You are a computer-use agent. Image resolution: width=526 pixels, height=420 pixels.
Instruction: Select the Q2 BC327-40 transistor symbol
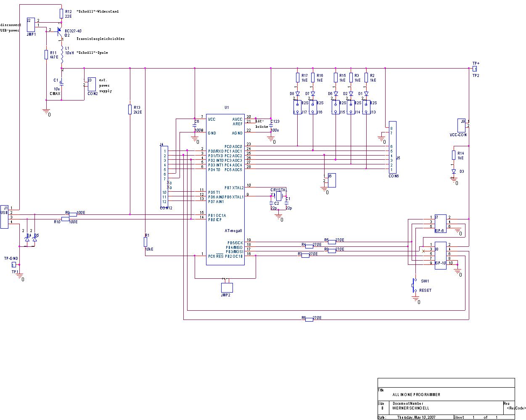(x=61, y=32)
